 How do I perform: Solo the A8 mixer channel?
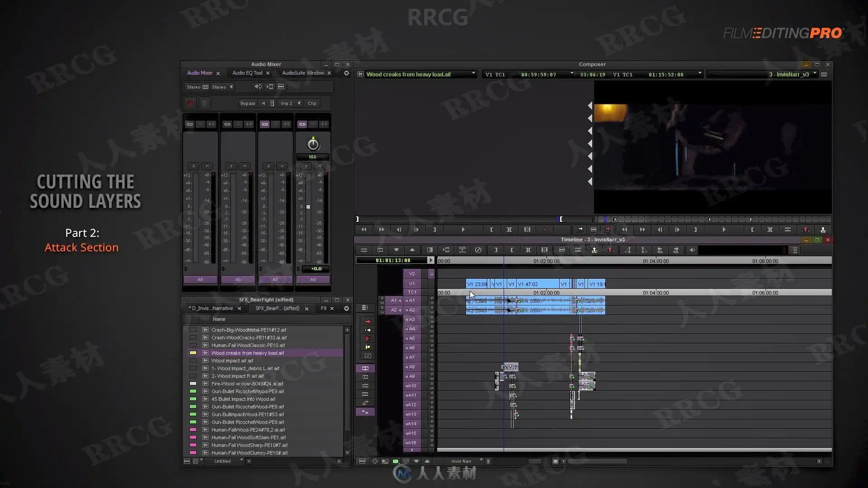click(306, 166)
